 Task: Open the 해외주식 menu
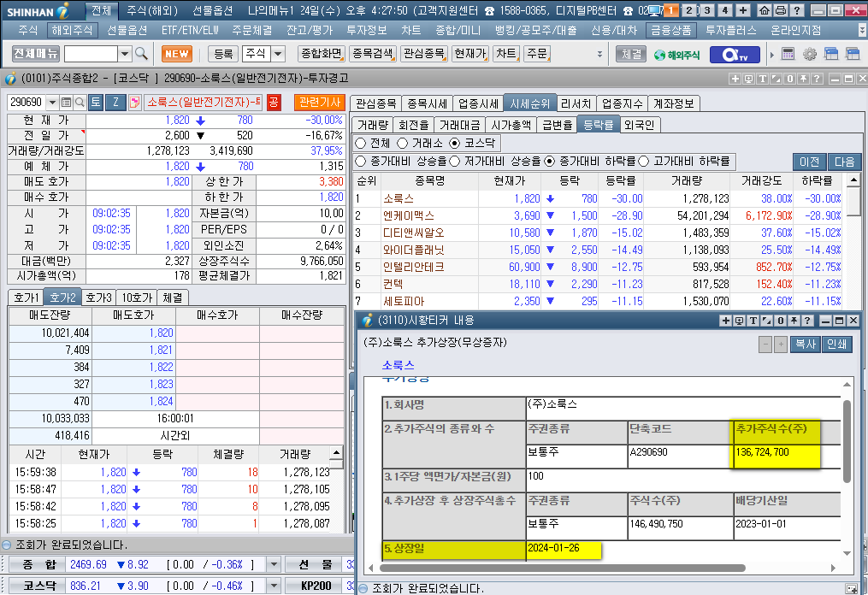(x=72, y=30)
